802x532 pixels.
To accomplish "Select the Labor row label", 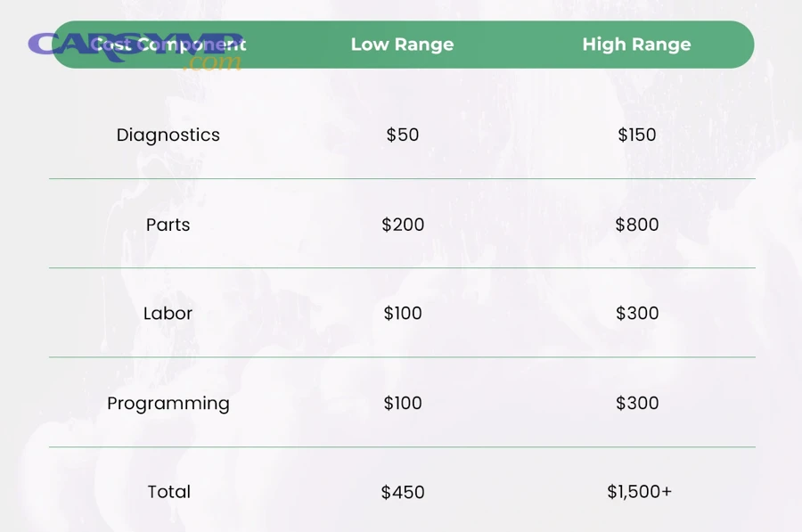I will [x=168, y=314].
